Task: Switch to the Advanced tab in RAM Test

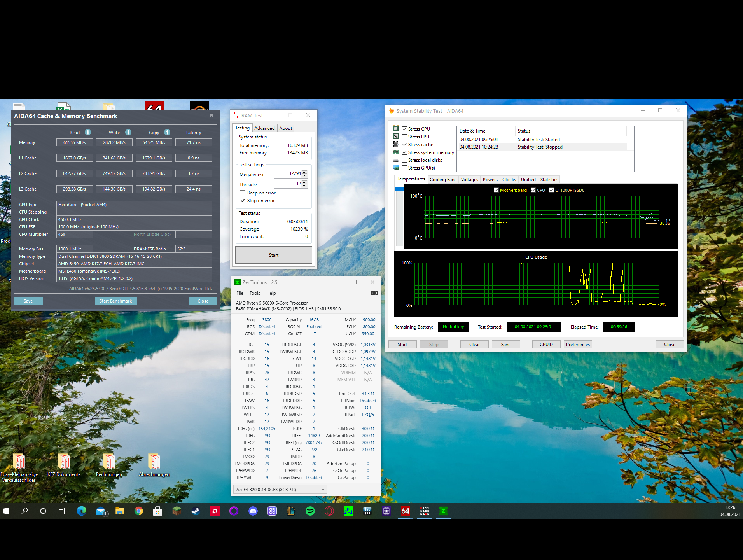Action: pyautogui.click(x=264, y=128)
